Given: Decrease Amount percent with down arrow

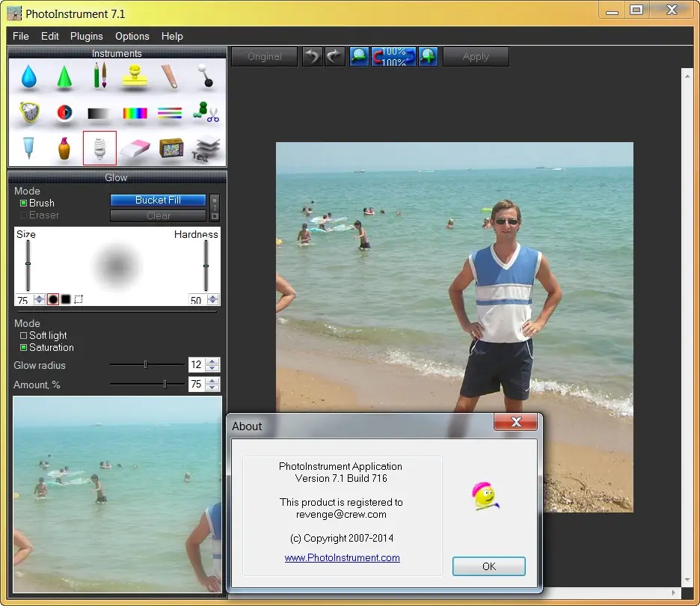Looking at the screenshot, I should [212, 388].
